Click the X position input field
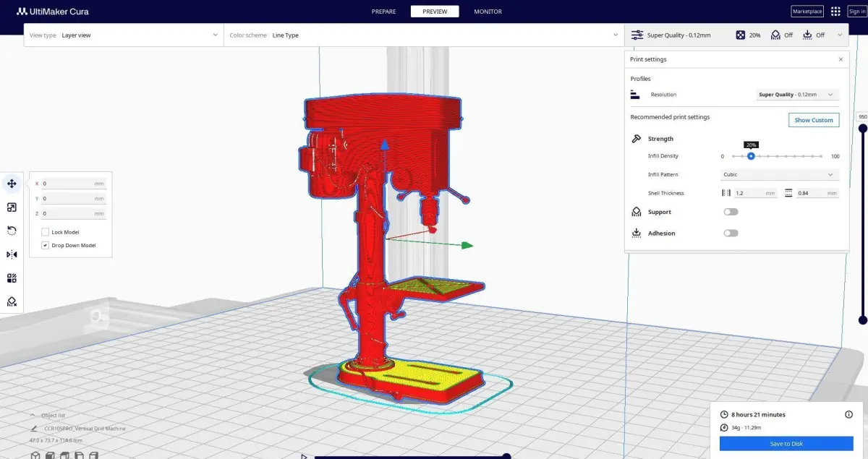Viewport: 868px width, 459px height. tap(73, 184)
